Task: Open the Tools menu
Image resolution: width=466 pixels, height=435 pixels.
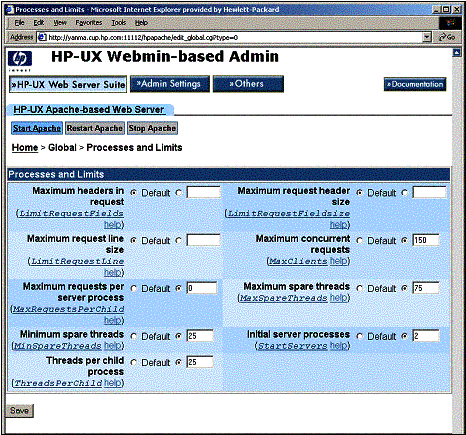Action: tap(119, 23)
